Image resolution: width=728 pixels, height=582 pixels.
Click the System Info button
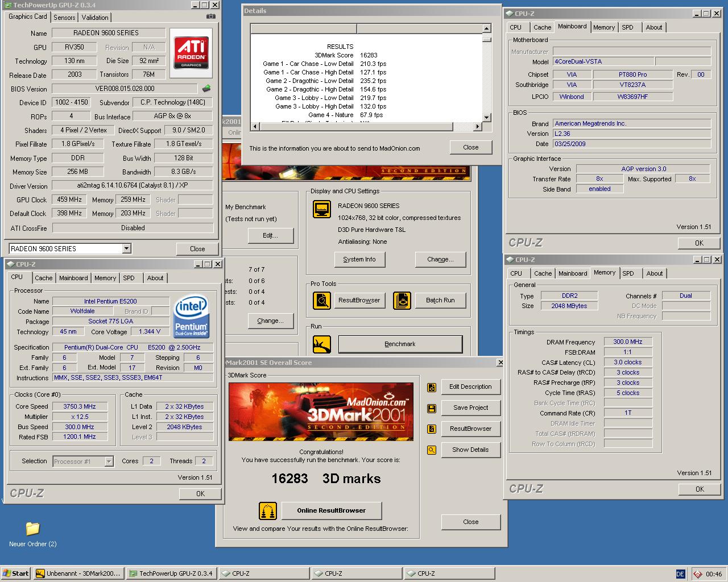click(x=359, y=259)
